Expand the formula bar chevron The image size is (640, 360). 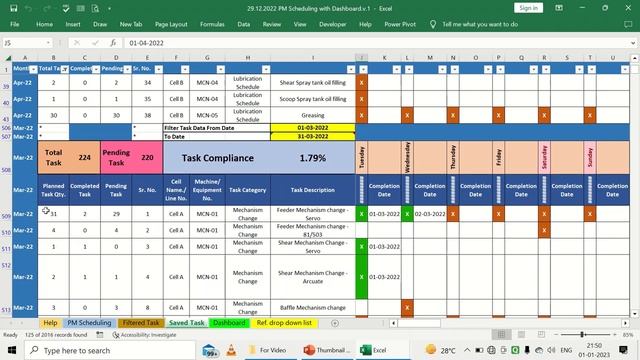pos(633,43)
